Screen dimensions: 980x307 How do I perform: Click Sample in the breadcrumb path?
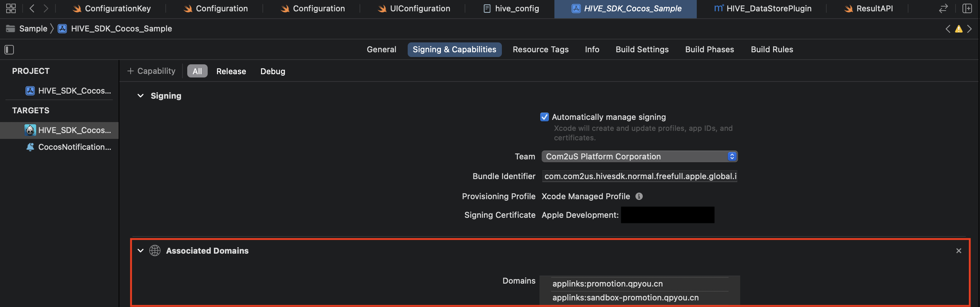33,29
